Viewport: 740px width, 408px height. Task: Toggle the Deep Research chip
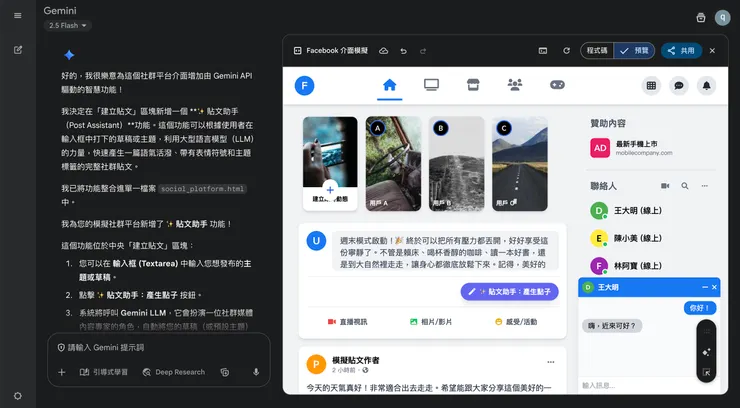[174, 372]
